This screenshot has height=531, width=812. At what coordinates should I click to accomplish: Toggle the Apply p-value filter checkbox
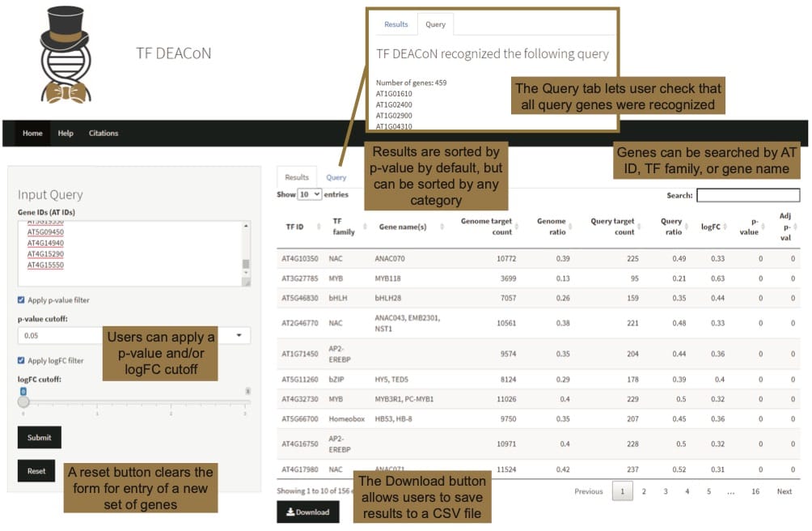[x=22, y=300]
